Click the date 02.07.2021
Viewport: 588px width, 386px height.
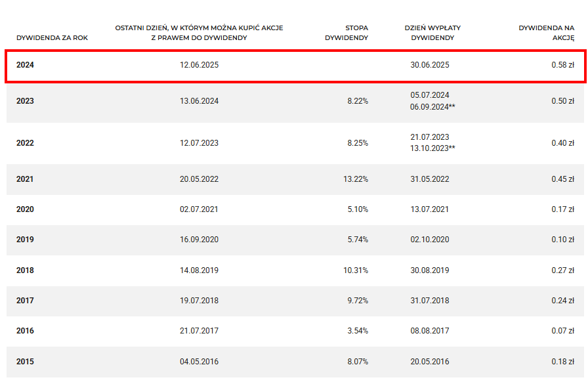199,209
